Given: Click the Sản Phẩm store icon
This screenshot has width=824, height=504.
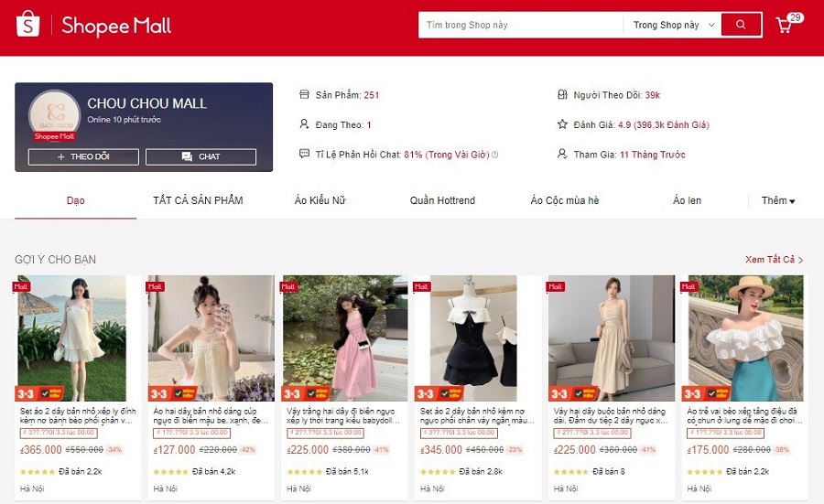Looking at the screenshot, I should point(305,95).
